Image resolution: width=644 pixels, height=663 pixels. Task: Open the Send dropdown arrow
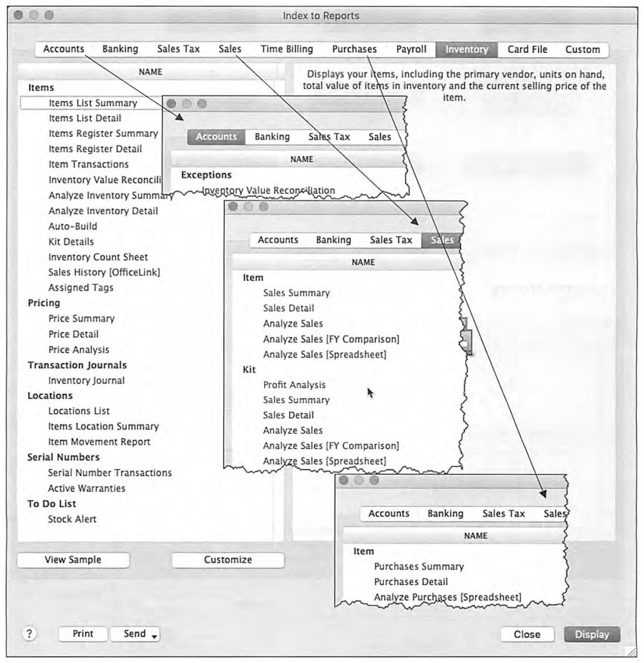(155, 636)
